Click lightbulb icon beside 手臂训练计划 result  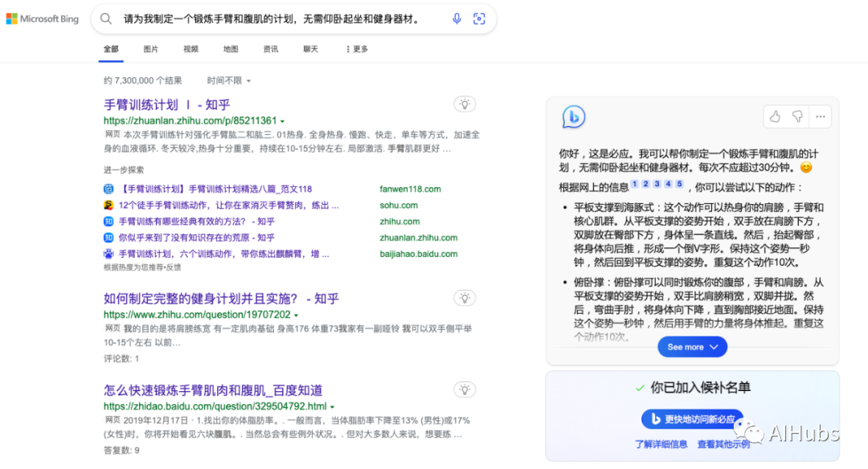coord(465,104)
